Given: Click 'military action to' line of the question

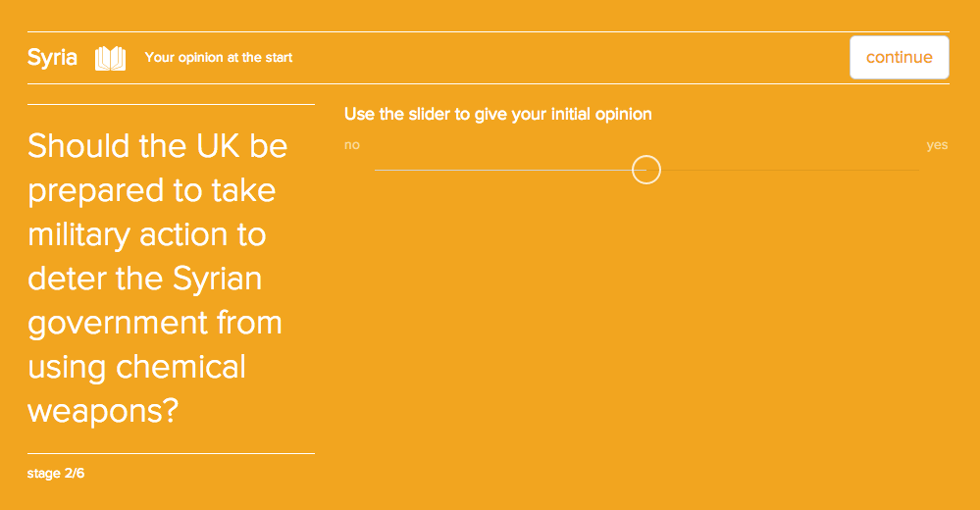Looking at the screenshot, I should 147,234.
